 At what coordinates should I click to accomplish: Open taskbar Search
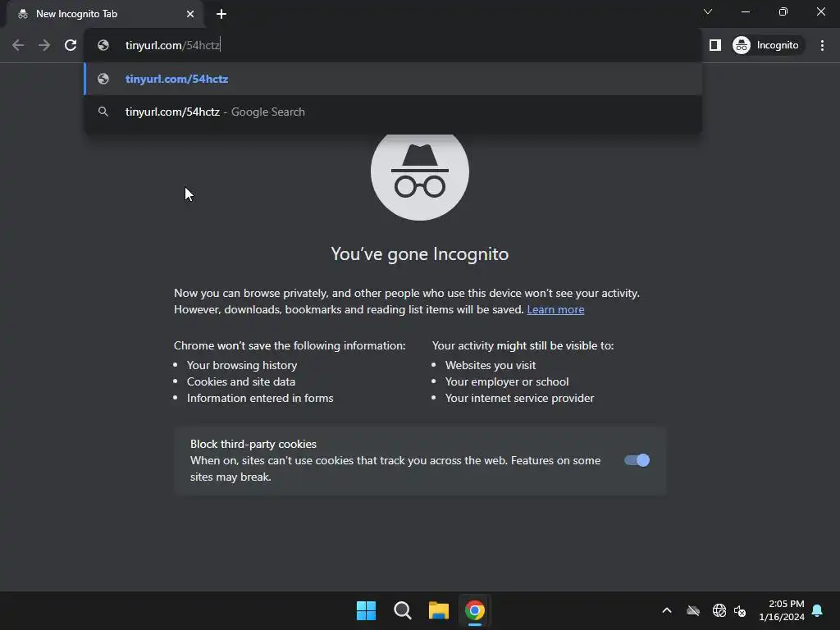(402, 610)
